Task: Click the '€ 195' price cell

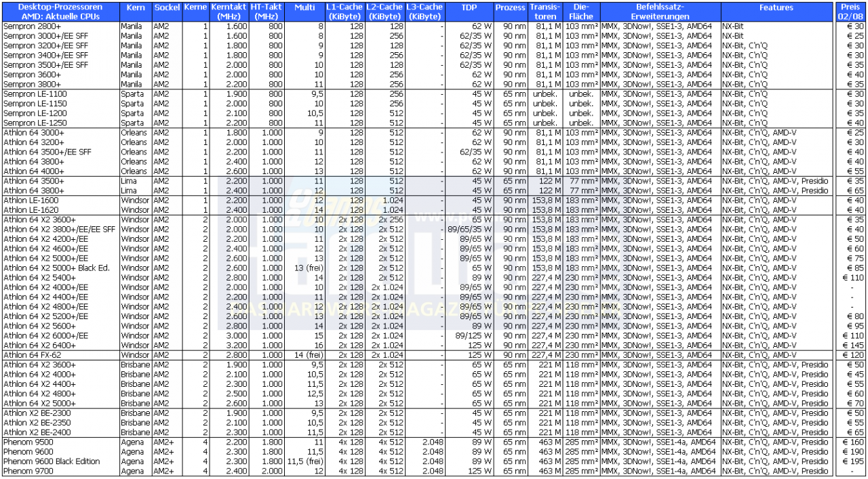Action: 854,461
